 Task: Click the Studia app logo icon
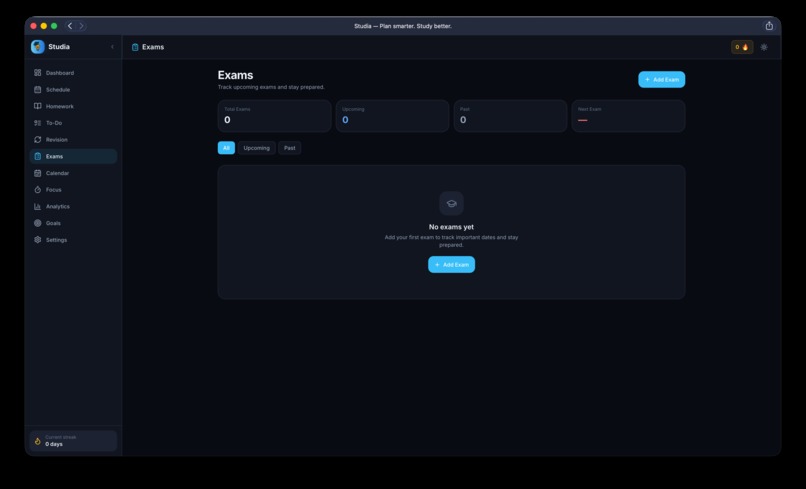(38, 47)
